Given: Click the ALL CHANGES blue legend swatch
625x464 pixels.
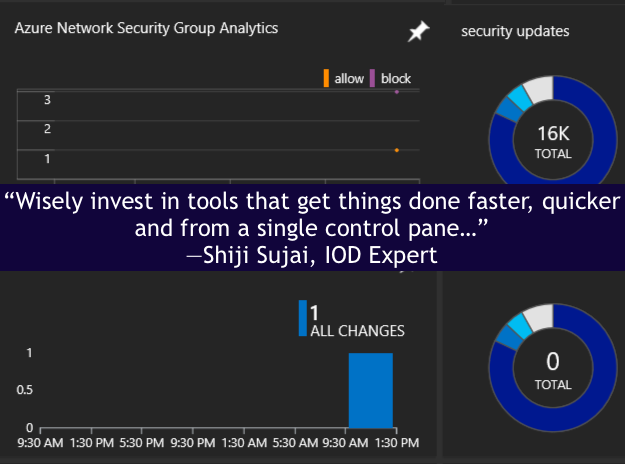Looking at the screenshot, I should [x=303, y=318].
